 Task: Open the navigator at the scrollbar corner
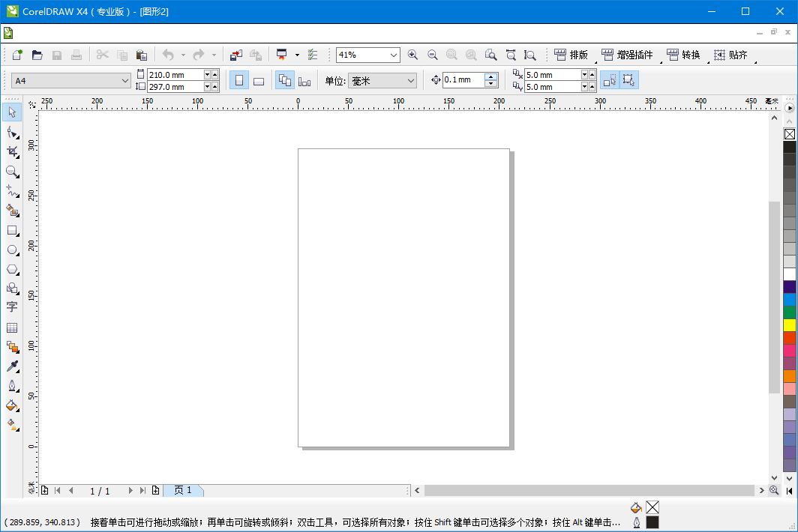[774, 490]
